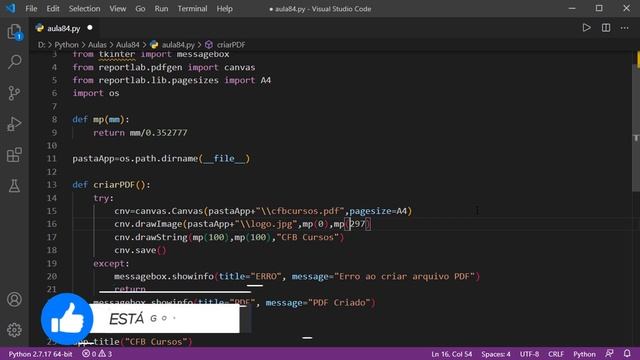Open the Search view in the activity bar
Image resolution: width=640 pixels, height=360 pixels.
pos(14,62)
